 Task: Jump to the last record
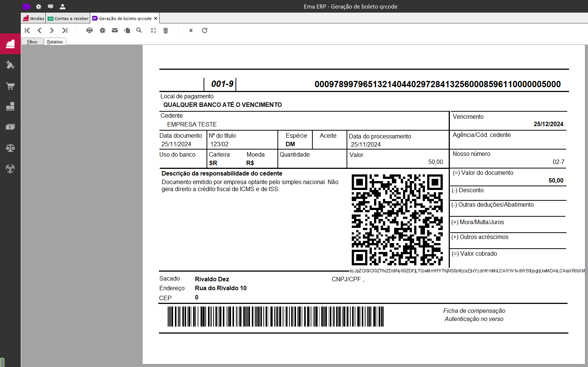[x=65, y=30]
